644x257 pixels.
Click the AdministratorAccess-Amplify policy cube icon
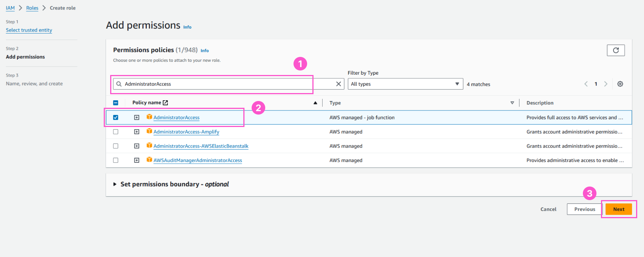coord(149,131)
